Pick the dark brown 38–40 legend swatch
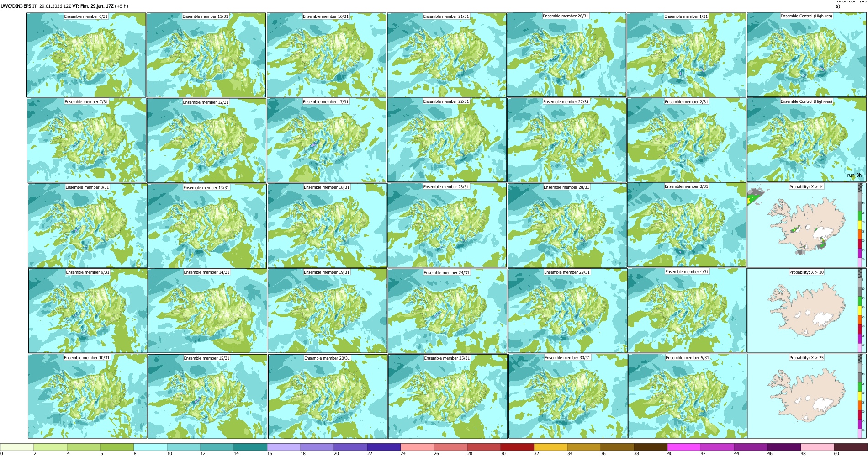Image resolution: width=868 pixels, height=457 pixels. point(651,447)
